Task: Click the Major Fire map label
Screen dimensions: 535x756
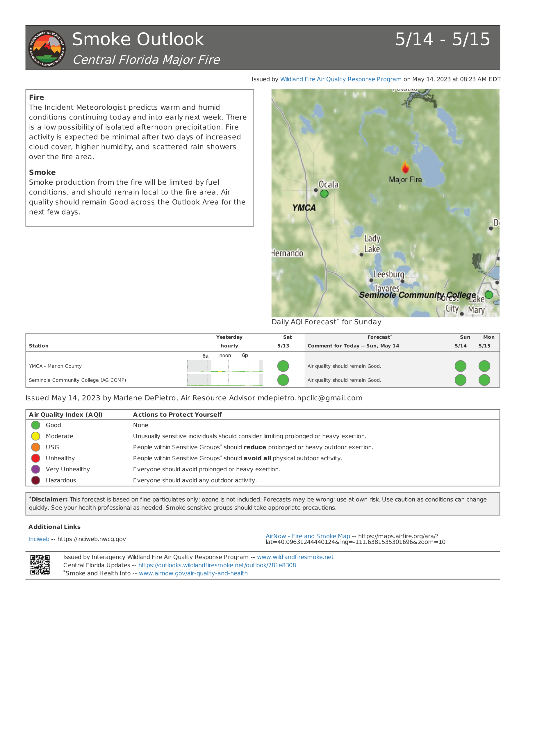Action: pos(405,179)
